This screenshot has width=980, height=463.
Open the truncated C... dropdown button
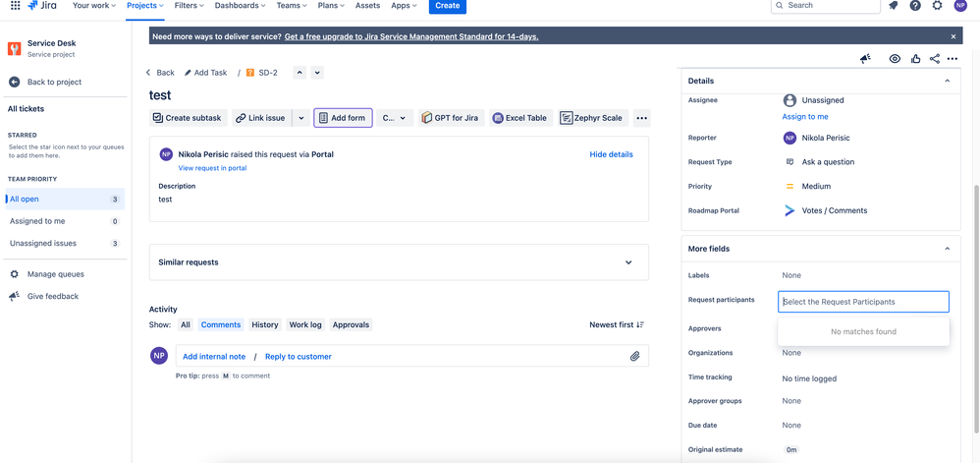(x=395, y=118)
